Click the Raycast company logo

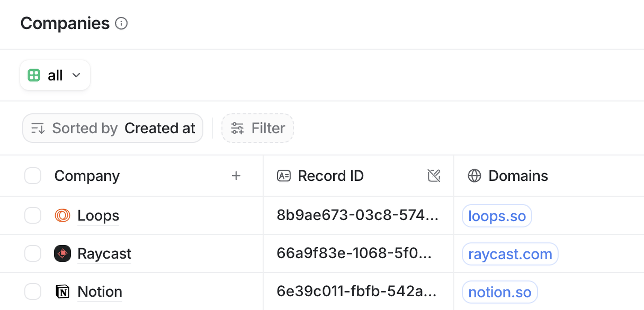[x=62, y=254]
